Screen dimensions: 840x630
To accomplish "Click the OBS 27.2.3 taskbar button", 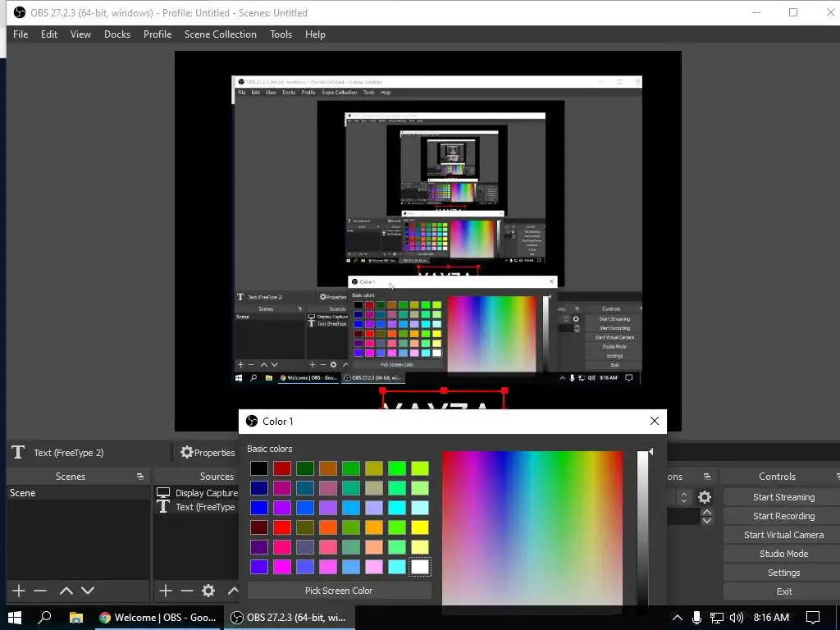I will pos(289,618).
